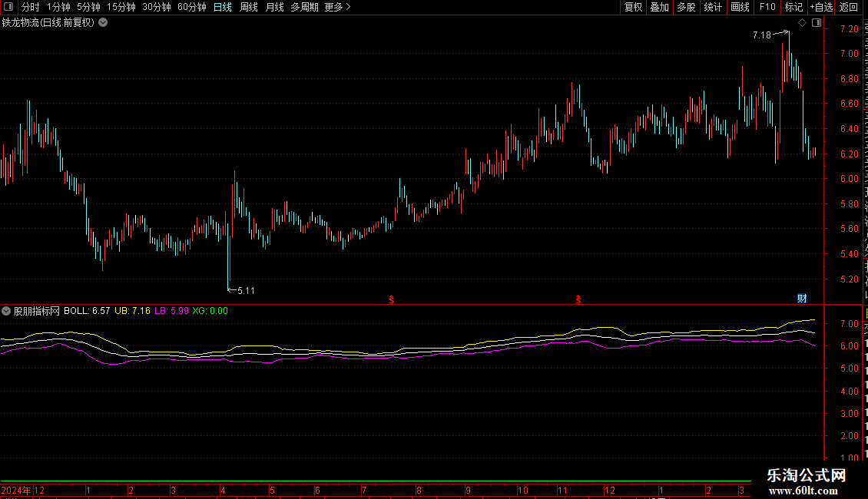Screen dimensions: 868x499
Task: Open the 复权 adjustment menu
Action: point(633,7)
